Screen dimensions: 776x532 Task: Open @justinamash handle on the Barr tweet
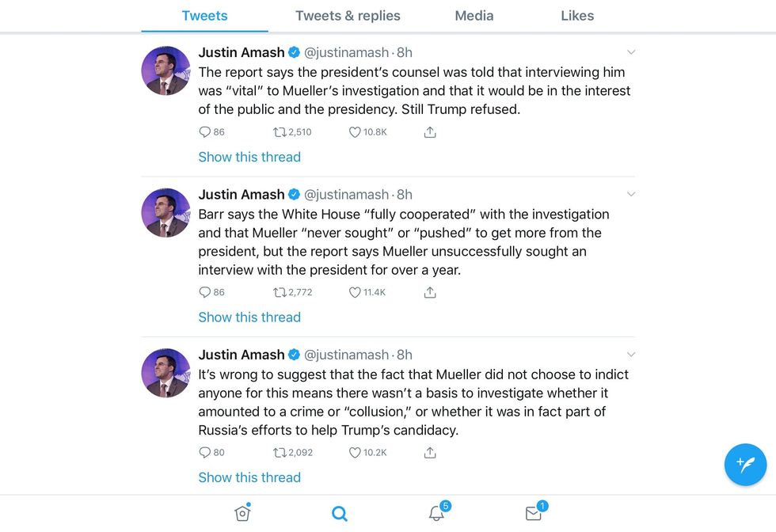pos(346,195)
